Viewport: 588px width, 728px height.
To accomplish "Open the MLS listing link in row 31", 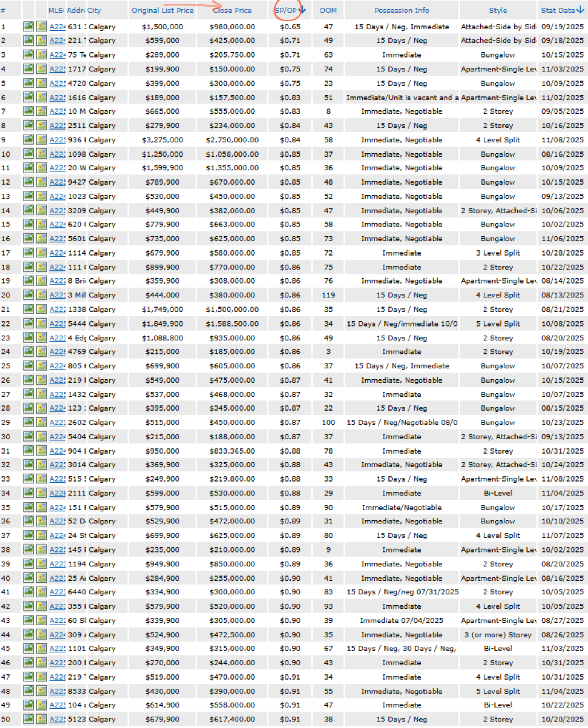I will point(57,451).
